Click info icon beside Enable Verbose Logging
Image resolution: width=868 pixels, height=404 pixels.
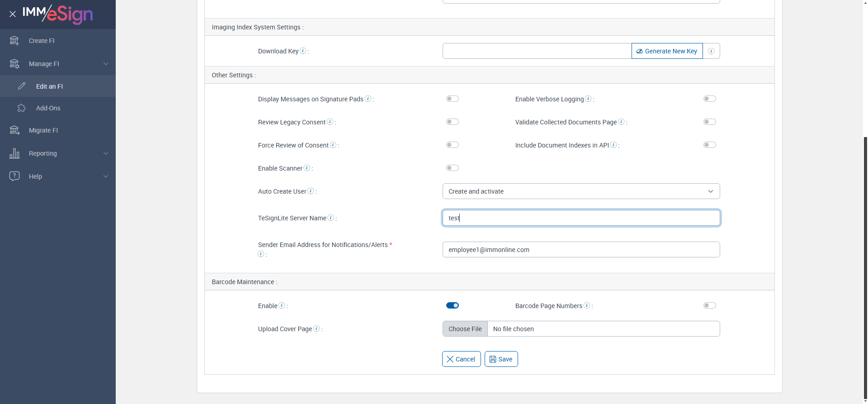point(588,99)
